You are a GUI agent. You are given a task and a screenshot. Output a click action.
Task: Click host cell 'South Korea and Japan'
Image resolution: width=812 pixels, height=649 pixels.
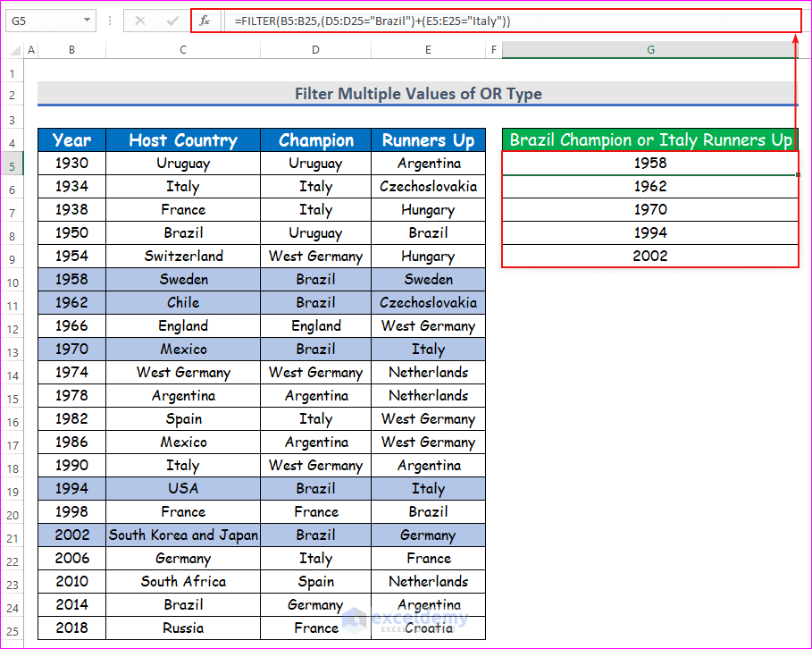pyautogui.click(x=183, y=535)
